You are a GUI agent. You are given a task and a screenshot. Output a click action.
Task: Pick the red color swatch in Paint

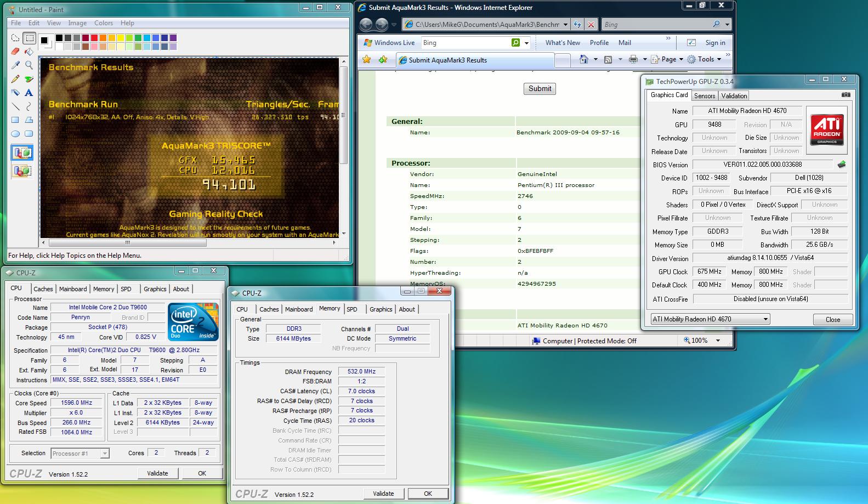click(94, 38)
